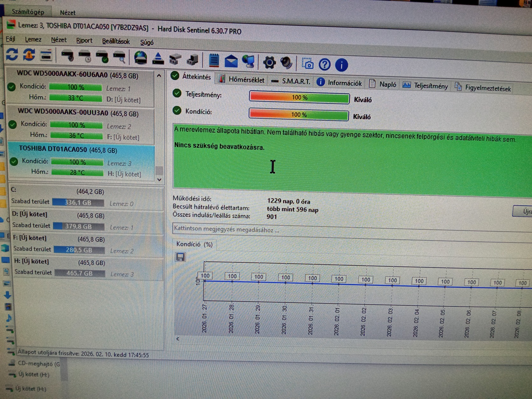Select the WDC WD5000AAKX-60U6AA0 disk entry
Viewport: 532px width, 399px height.
(x=80, y=87)
